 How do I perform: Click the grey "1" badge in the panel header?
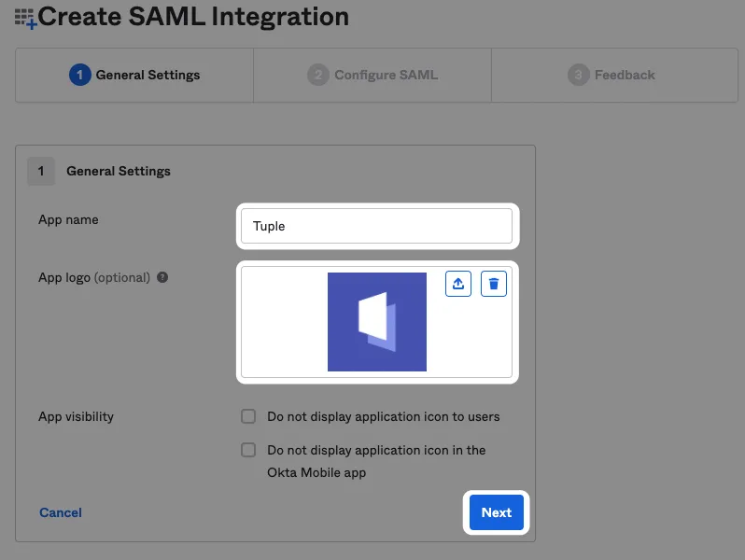click(40, 171)
